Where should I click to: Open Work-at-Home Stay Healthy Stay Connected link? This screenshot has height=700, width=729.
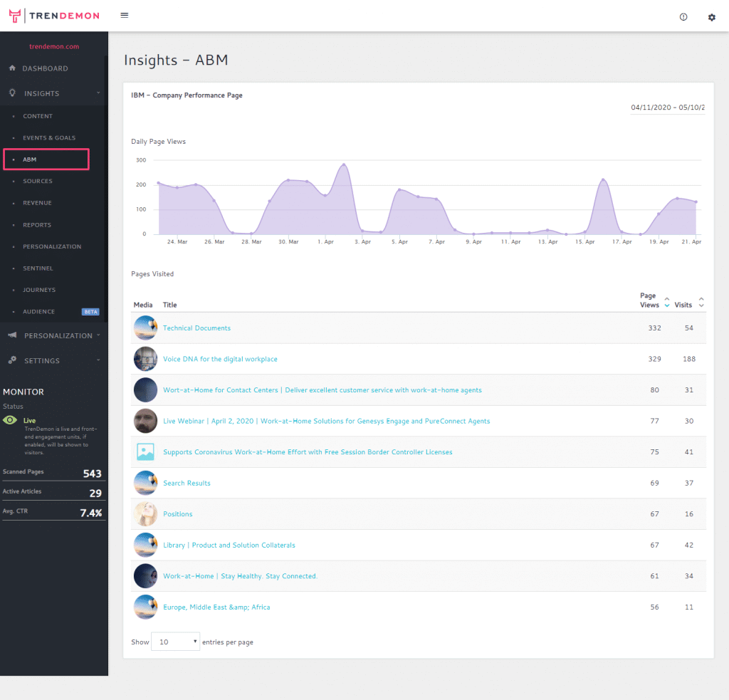coord(241,576)
